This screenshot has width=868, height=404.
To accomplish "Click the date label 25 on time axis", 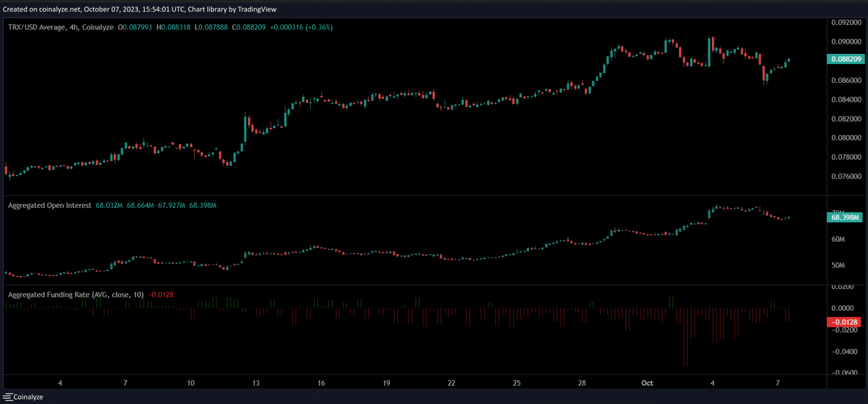I will [x=517, y=383].
